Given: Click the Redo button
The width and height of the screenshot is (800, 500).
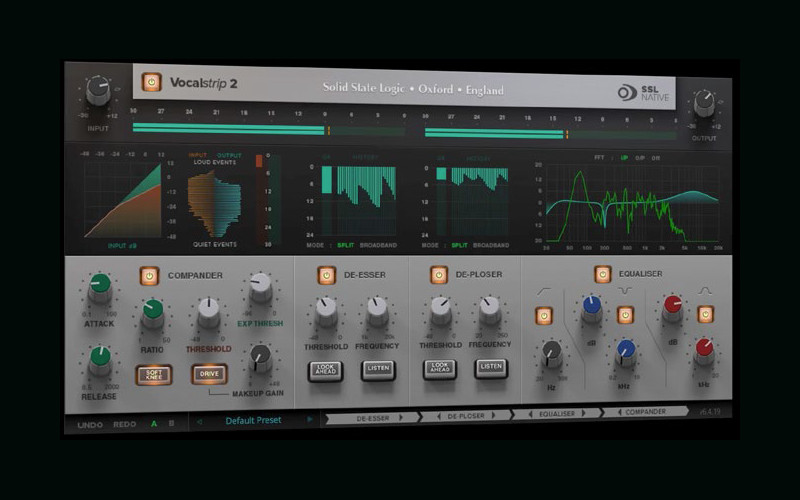Looking at the screenshot, I should click(124, 424).
